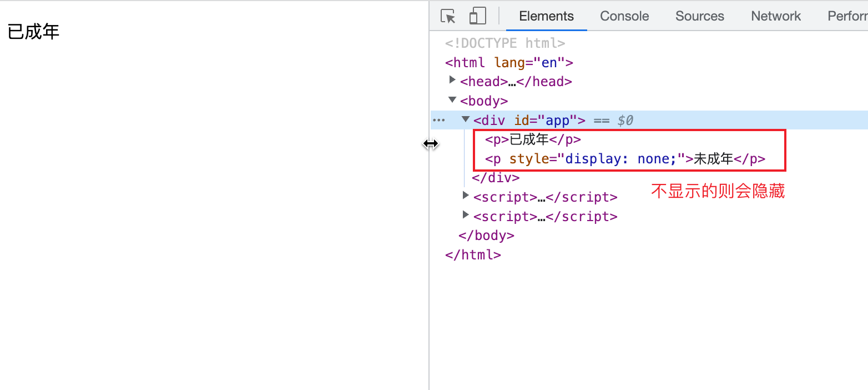Toggle the device toolbar icon

coord(477,16)
